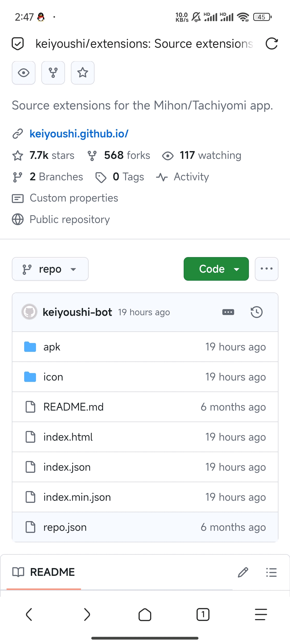
Task: Open the icon folder
Action: 53,377
